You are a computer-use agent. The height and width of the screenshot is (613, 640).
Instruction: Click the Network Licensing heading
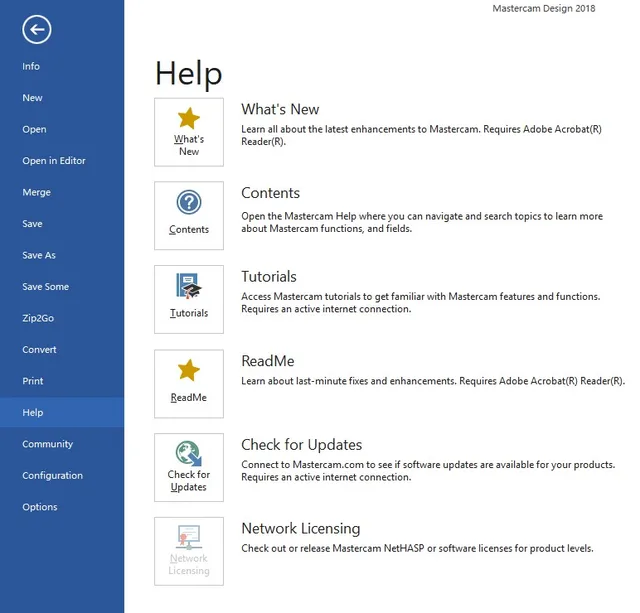(301, 529)
